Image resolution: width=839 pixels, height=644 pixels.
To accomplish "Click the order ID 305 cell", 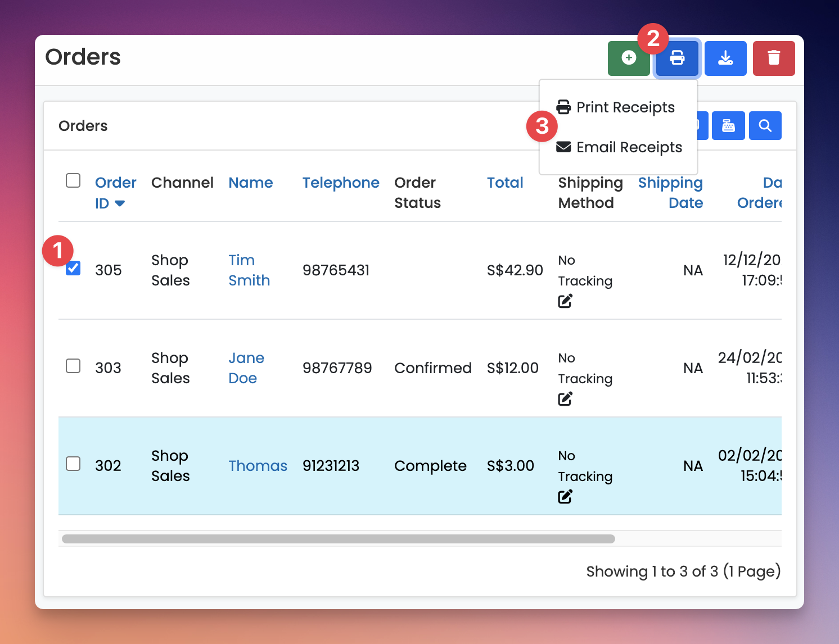I will [x=109, y=270].
